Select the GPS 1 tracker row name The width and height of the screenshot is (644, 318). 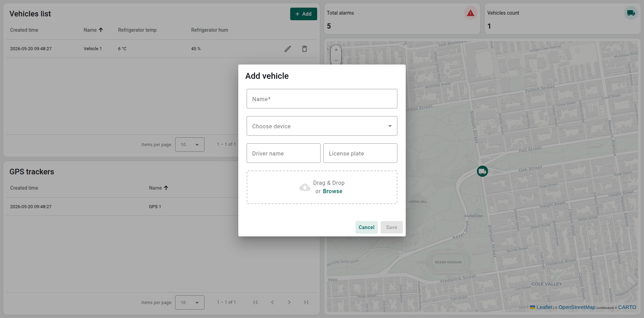pos(155,207)
